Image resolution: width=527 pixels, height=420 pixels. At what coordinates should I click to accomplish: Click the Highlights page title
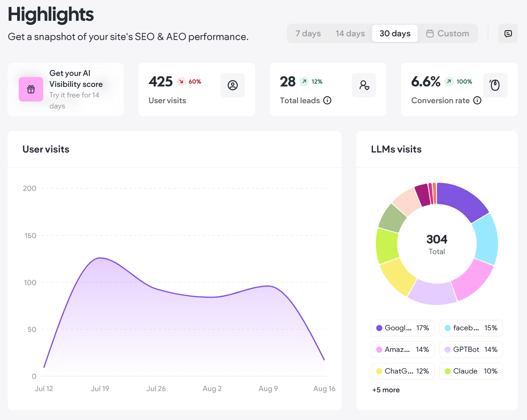click(51, 14)
